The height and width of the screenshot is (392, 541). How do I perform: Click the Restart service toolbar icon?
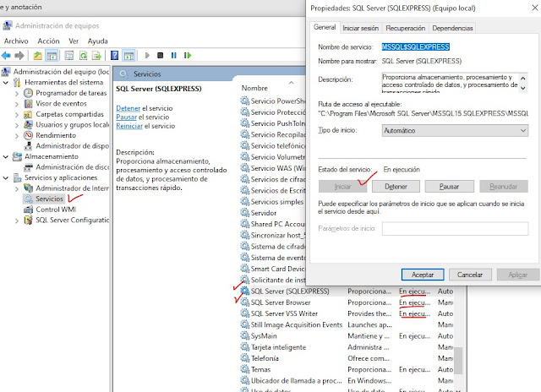tap(188, 55)
